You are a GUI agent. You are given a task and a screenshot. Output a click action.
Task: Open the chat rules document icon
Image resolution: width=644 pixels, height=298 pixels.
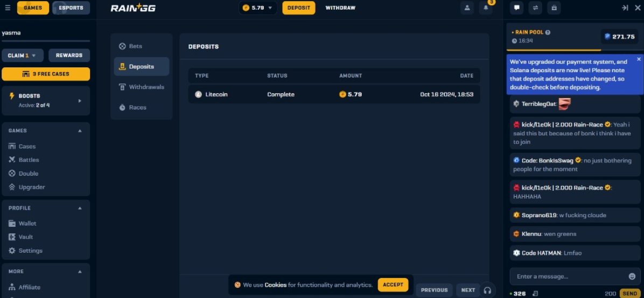(535, 294)
